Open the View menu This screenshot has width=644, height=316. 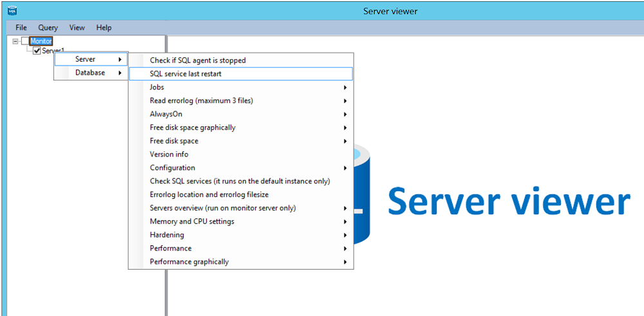tap(77, 28)
